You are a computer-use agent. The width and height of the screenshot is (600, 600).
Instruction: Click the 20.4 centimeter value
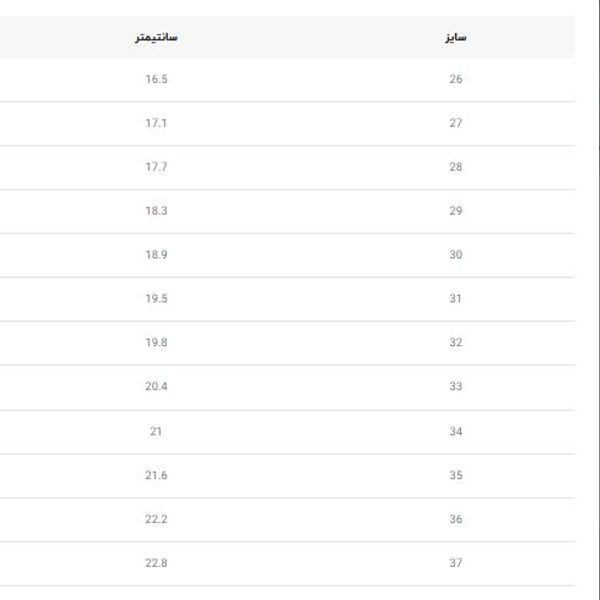point(156,387)
